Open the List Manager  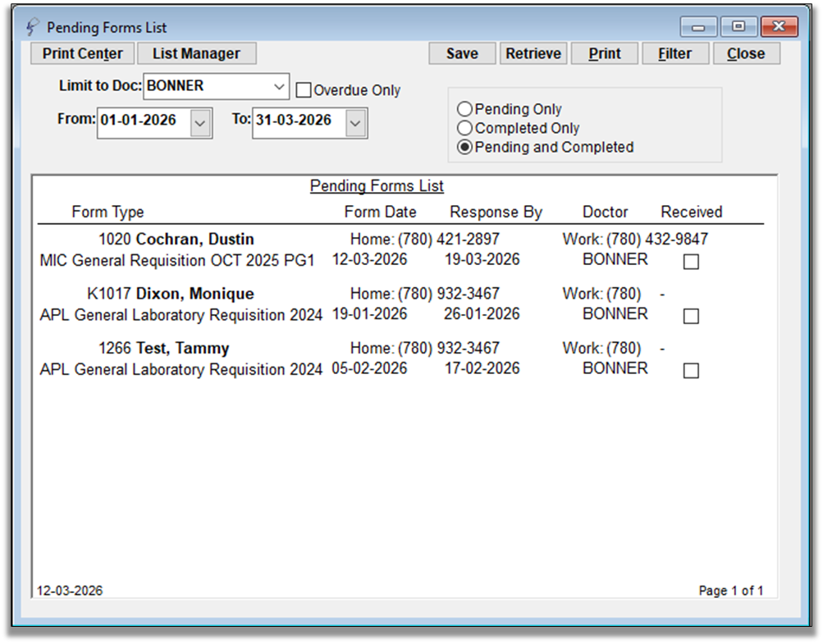click(x=196, y=53)
